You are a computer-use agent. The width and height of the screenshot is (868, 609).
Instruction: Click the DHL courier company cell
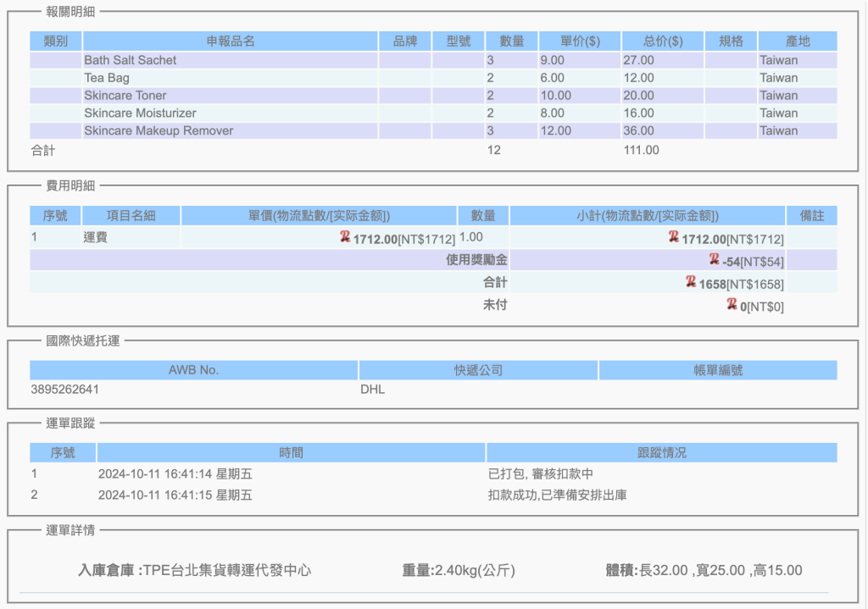point(373,390)
